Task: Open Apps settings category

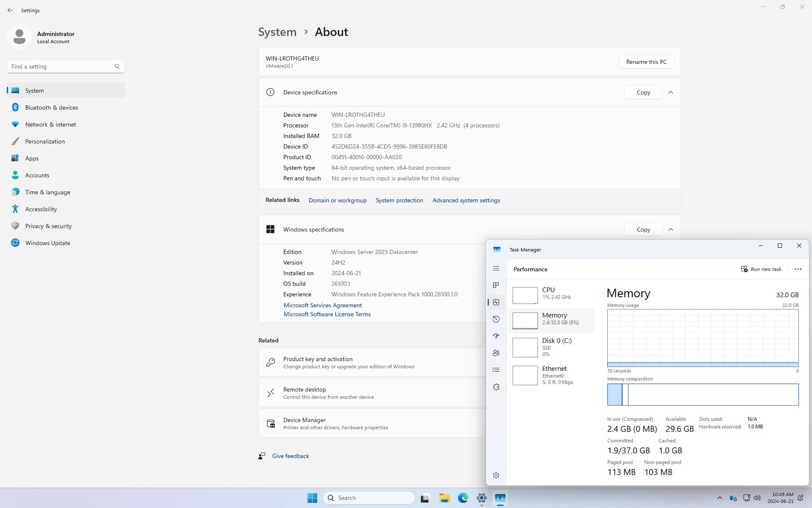Action: click(x=66, y=158)
